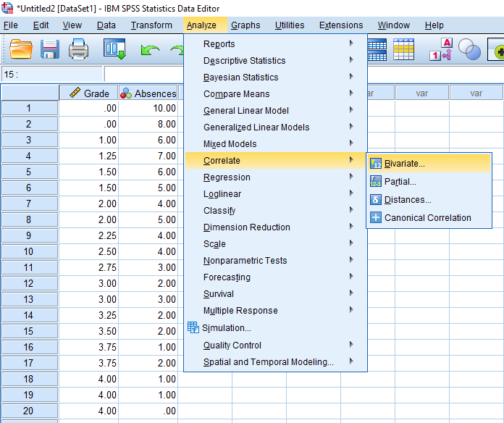Click Grade cell 3.50 in row 15
Screen dimensions: 504x423
pyautogui.click(x=89, y=331)
